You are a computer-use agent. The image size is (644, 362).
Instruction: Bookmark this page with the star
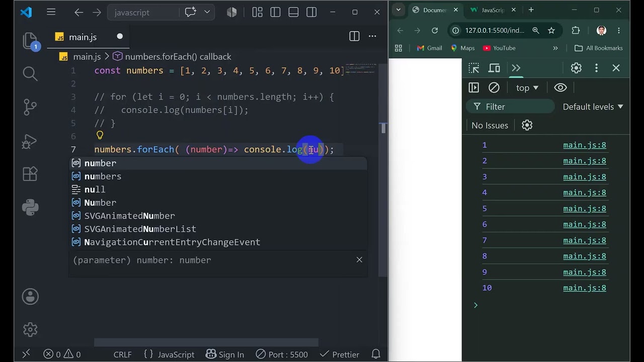point(551,31)
